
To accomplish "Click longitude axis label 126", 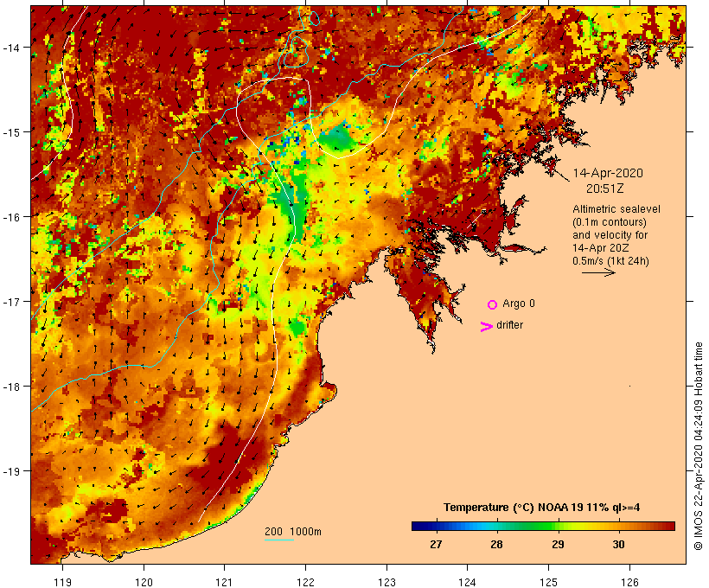I will pyautogui.click(x=629, y=582).
